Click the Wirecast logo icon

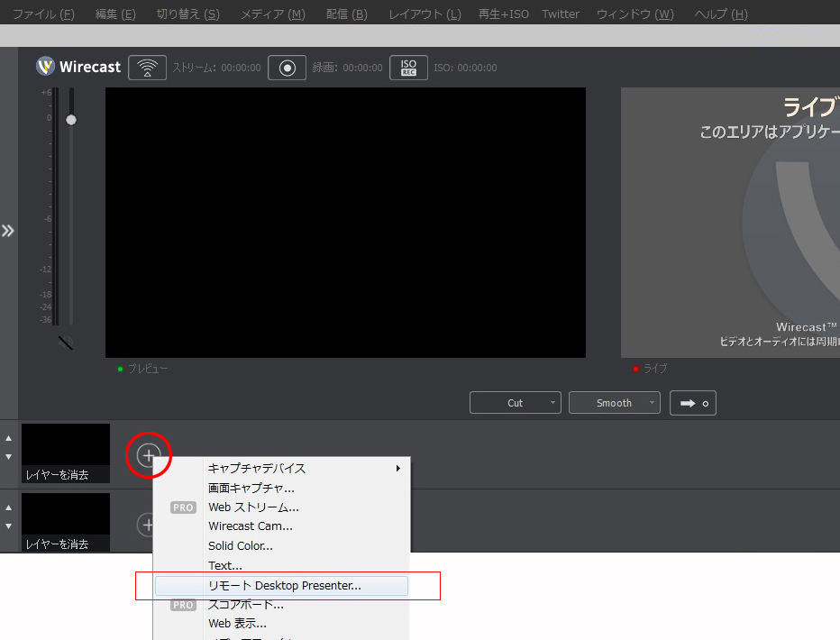(x=46, y=67)
